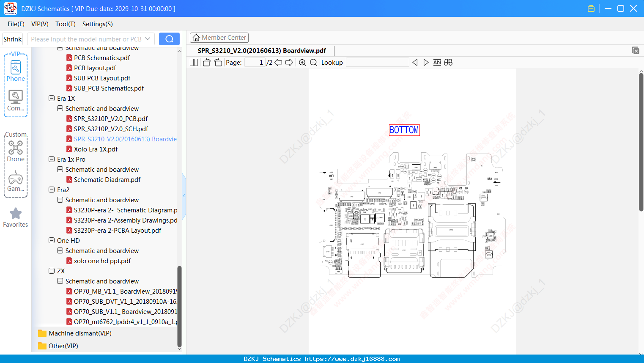Screen dimensions: 644x363
Task: Open the Settings(S) menu
Action: pyautogui.click(x=98, y=24)
